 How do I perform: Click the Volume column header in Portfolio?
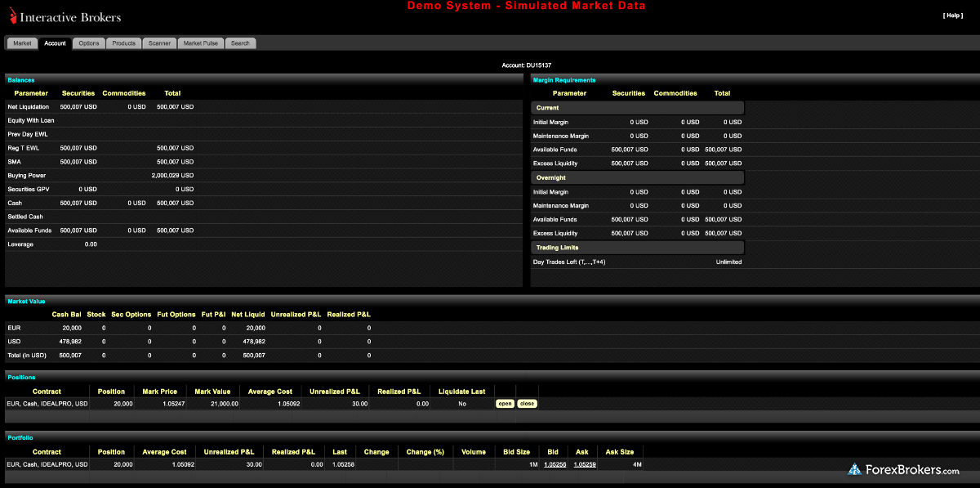pos(474,452)
